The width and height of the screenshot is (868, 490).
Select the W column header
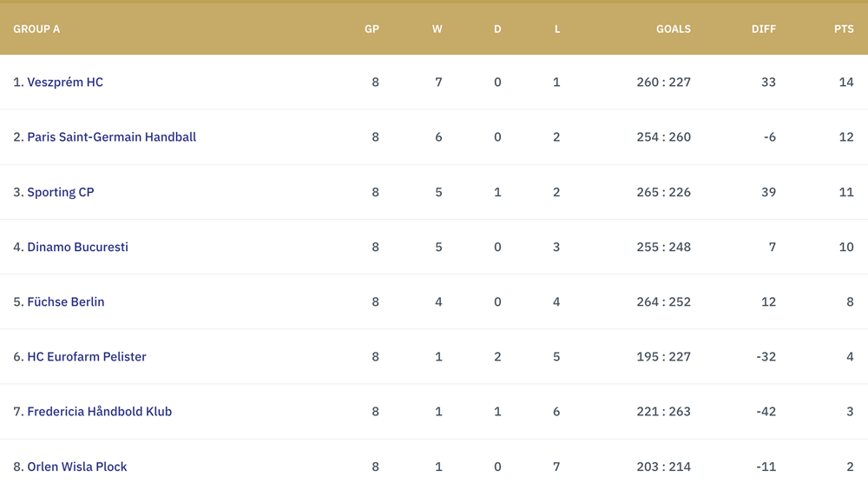pos(437,29)
